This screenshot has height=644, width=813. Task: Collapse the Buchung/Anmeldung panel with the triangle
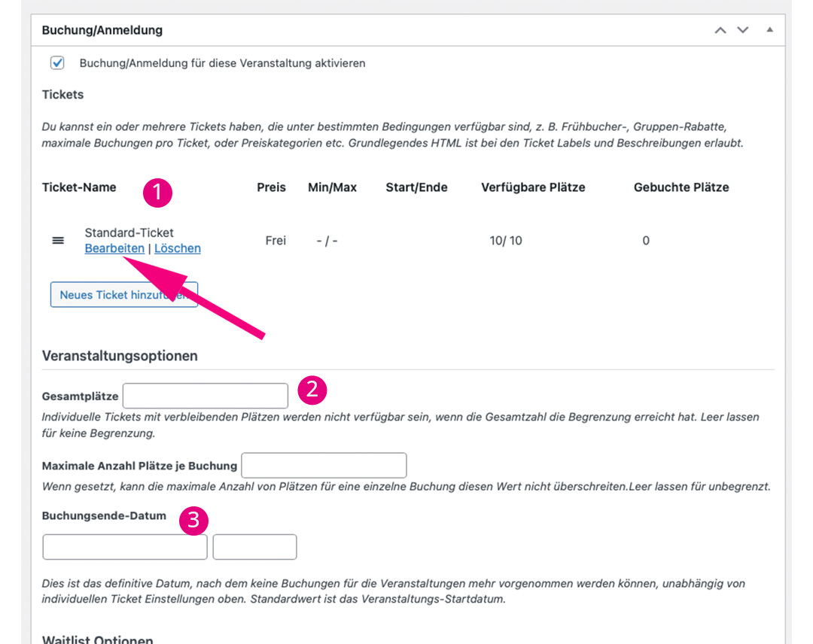(769, 30)
